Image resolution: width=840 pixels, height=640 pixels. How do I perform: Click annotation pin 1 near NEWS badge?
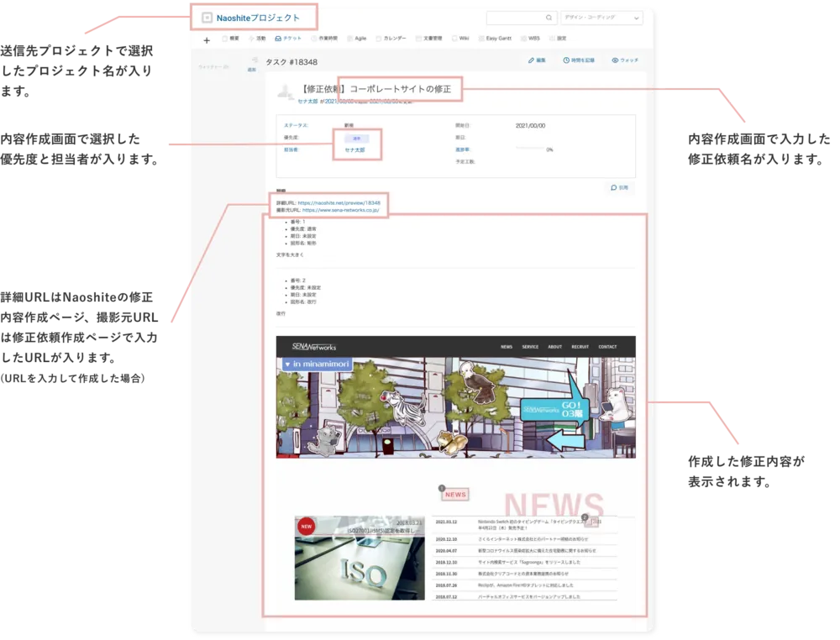coord(442,488)
